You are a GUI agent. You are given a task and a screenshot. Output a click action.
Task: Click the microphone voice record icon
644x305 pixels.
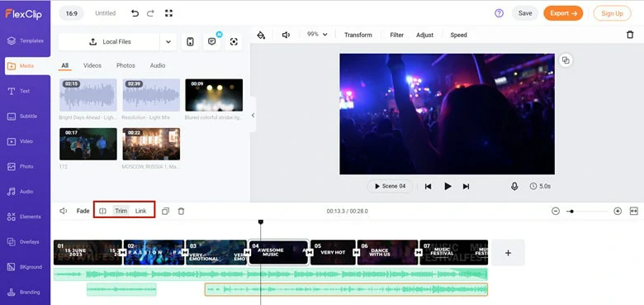514,186
